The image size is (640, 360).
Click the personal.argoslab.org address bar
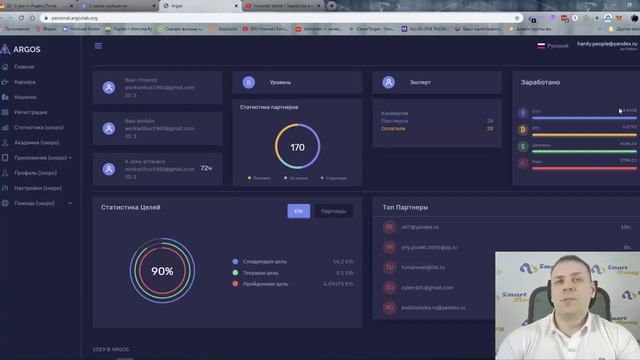pos(278,18)
